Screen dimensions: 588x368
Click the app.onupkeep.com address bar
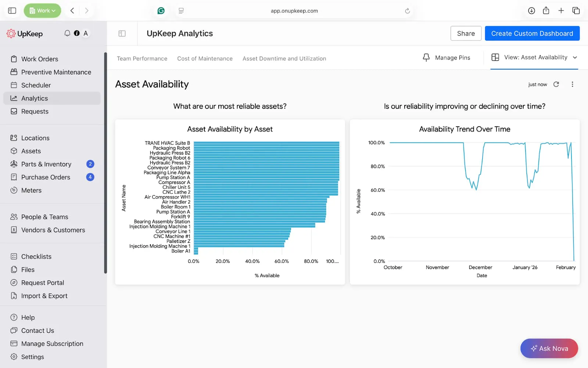(294, 11)
